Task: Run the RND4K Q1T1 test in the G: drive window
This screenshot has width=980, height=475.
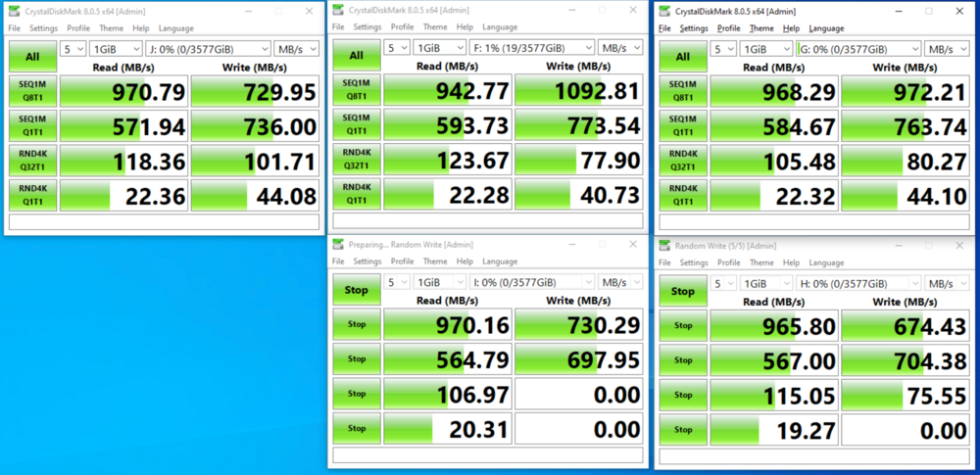Action: [x=683, y=196]
